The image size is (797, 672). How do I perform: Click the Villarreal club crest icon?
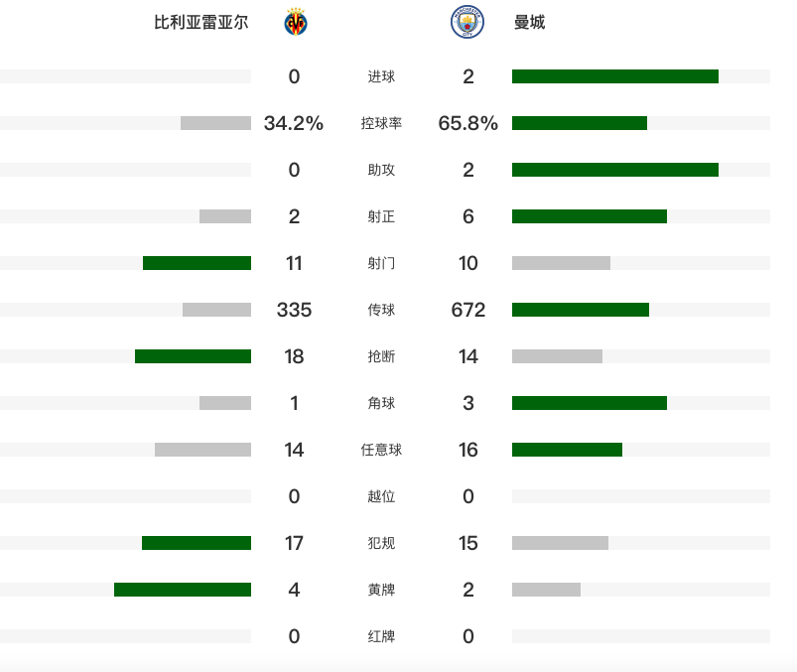(295, 23)
